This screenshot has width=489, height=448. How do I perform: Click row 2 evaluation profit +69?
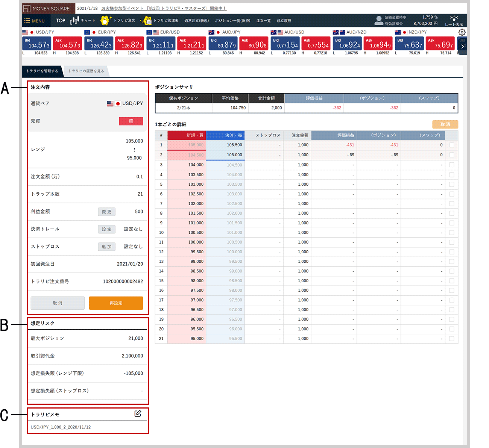pyautogui.click(x=350, y=155)
